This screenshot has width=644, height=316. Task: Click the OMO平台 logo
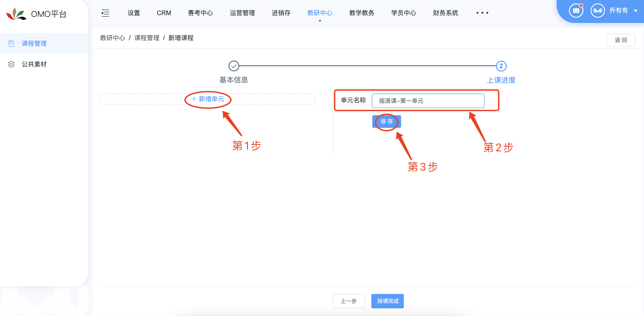click(x=37, y=14)
